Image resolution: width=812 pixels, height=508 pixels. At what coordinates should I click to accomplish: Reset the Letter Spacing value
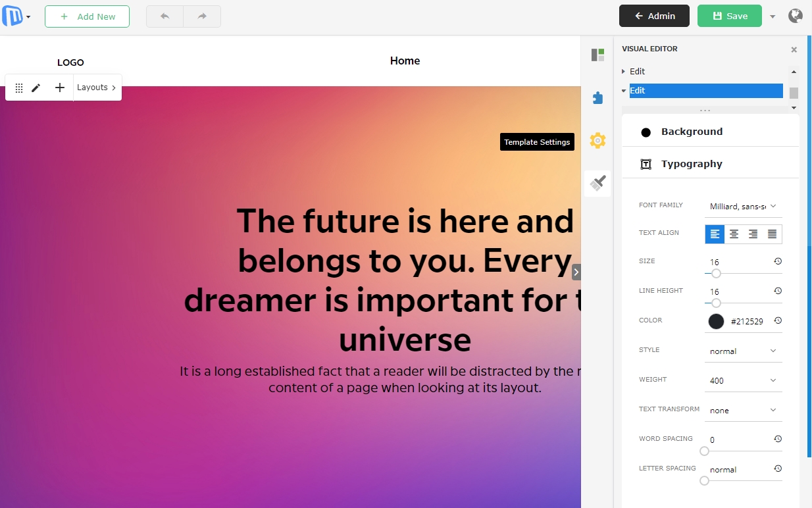[x=778, y=469]
